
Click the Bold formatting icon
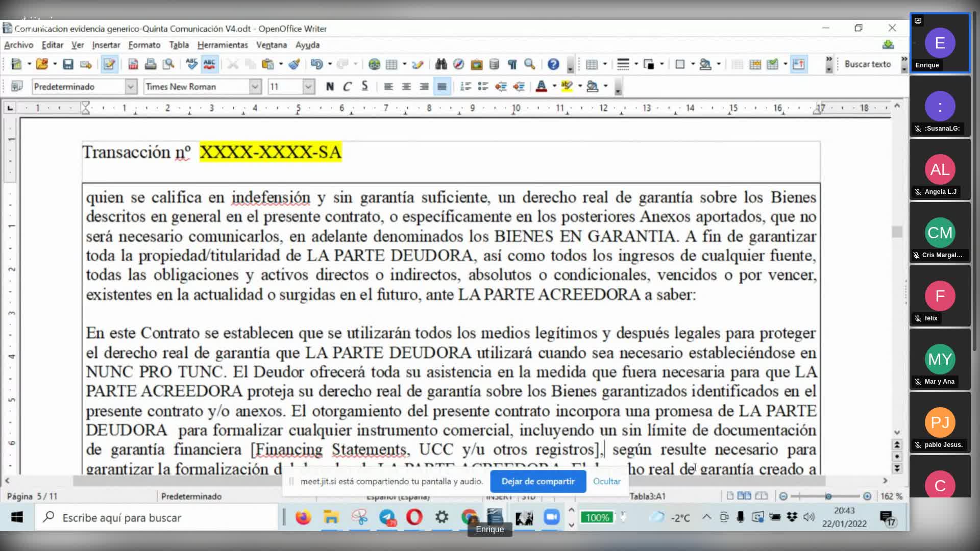point(330,86)
